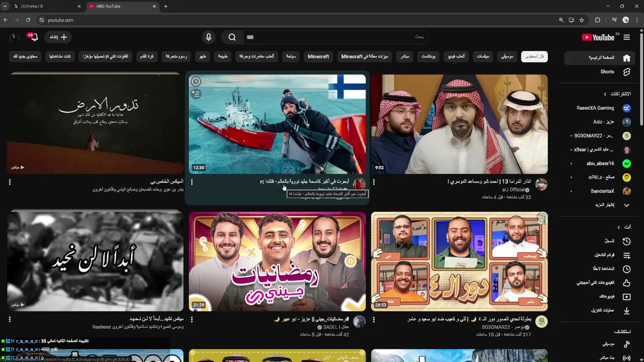Click the Create (إنشاء) plus button
The image size is (644, 362).
pyautogui.click(x=58, y=37)
